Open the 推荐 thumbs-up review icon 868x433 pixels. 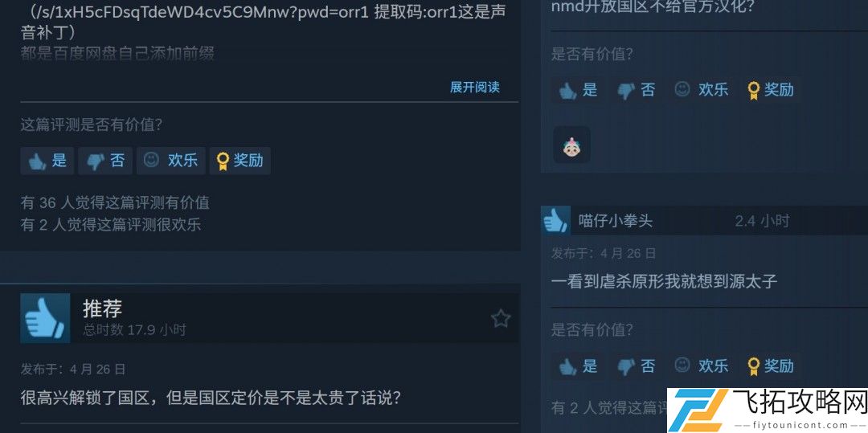click(x=45, y=318)
